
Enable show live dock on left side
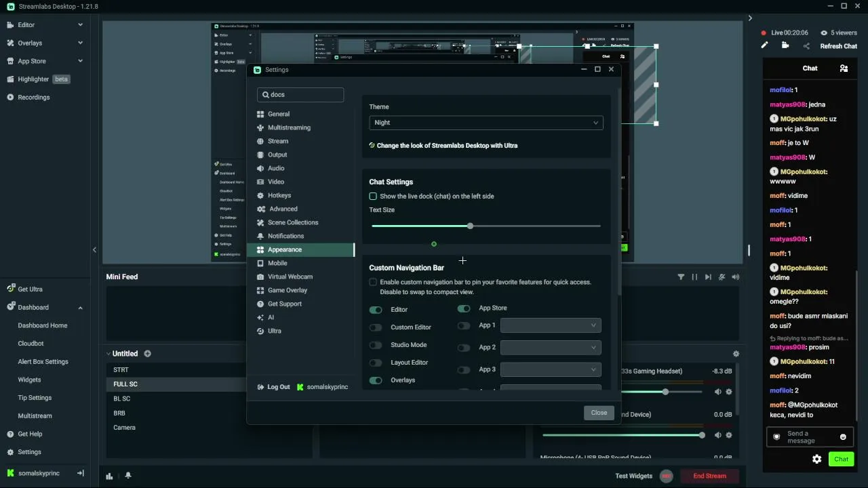coord(373,197)
